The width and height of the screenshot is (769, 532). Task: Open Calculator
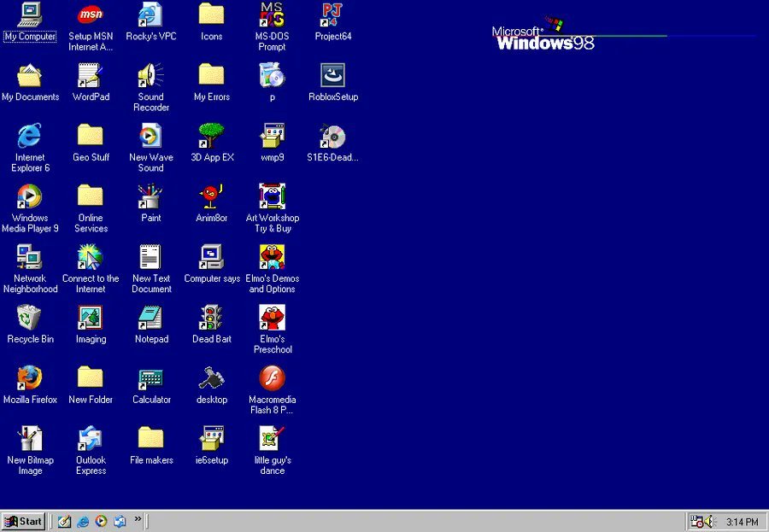point(150,378)
